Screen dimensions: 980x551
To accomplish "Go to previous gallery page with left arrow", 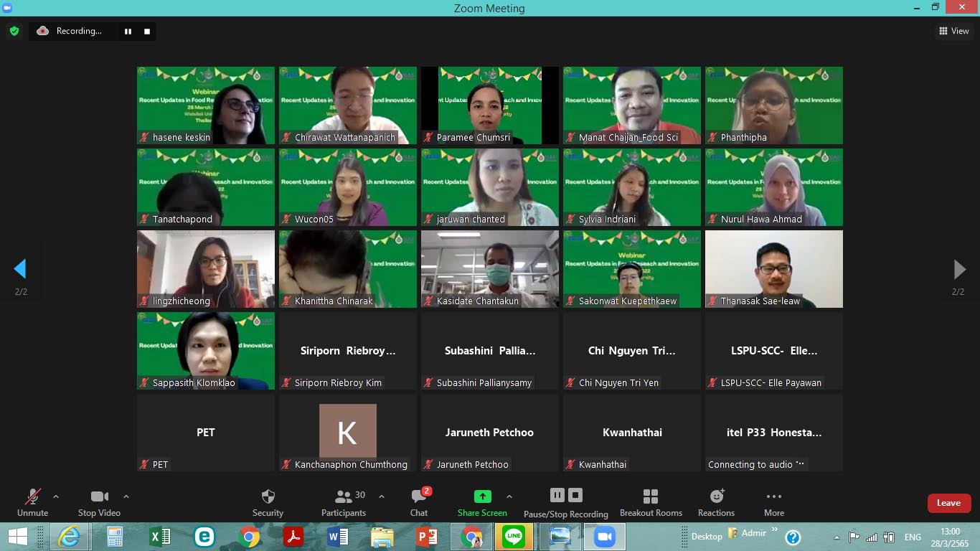I will [x=20, y=269].
